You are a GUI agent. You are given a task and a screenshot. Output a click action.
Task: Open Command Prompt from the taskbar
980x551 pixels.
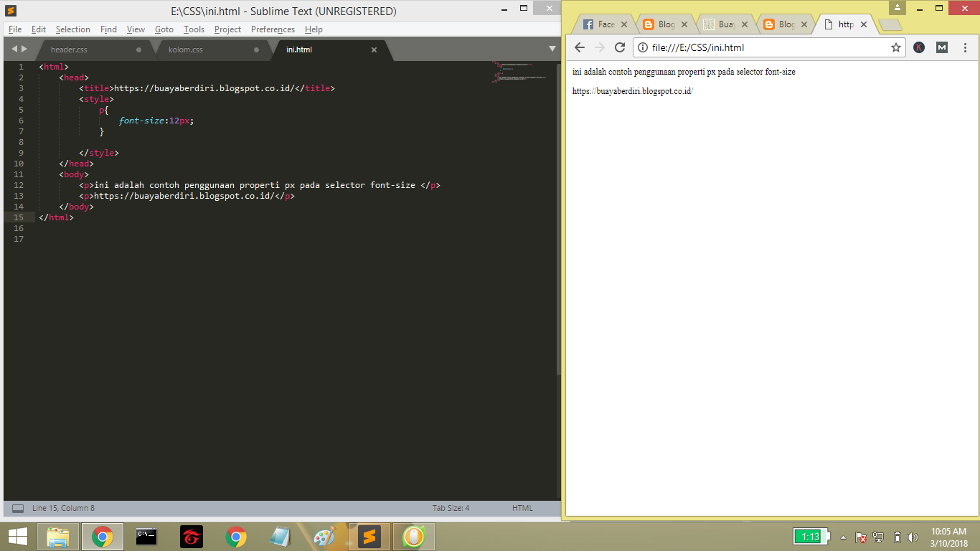tap(146, 537)
